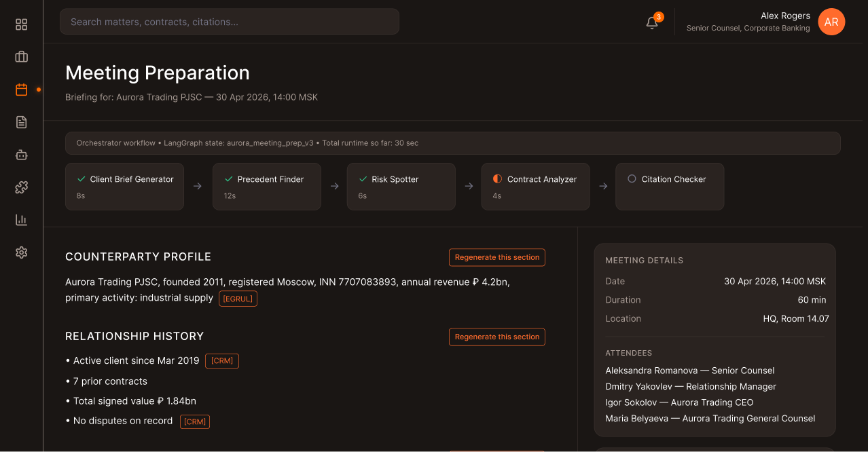The width and height of the screenshot is (868, 452).
Task: Open the CRM tag beside Active client
Action: click(x=222, y=361)
